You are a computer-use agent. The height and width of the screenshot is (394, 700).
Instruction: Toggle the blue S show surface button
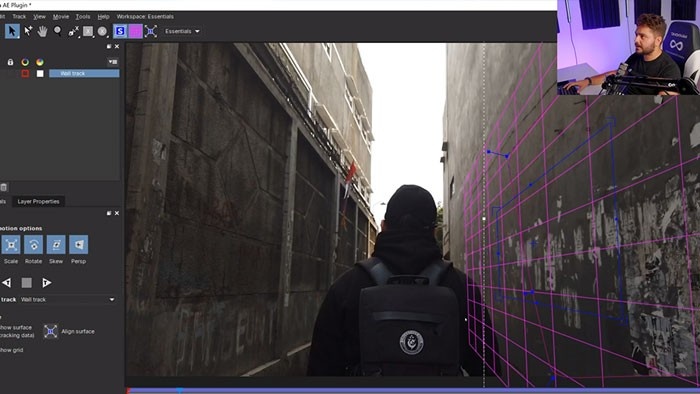tap(120, 31)
